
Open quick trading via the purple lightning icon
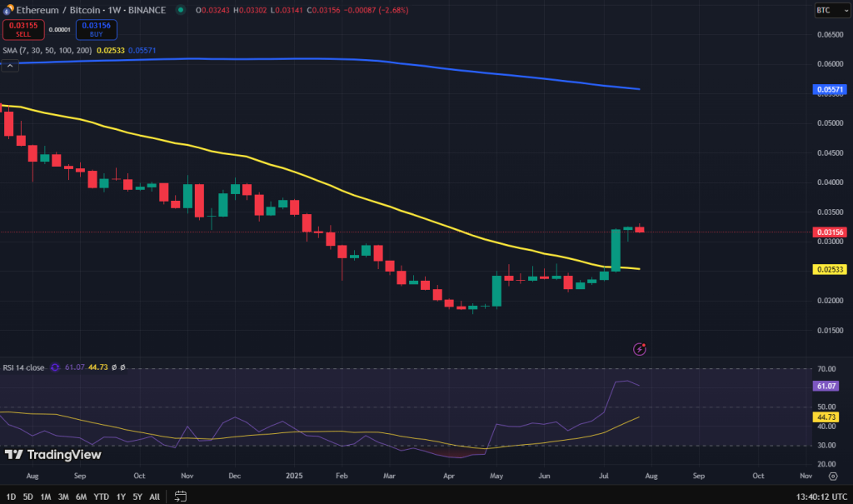[639, 349]
